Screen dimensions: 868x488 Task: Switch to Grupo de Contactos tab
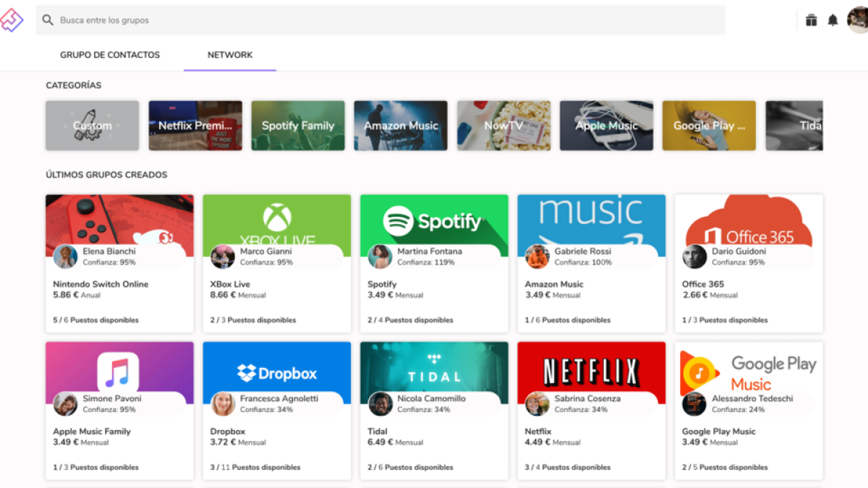110,55
